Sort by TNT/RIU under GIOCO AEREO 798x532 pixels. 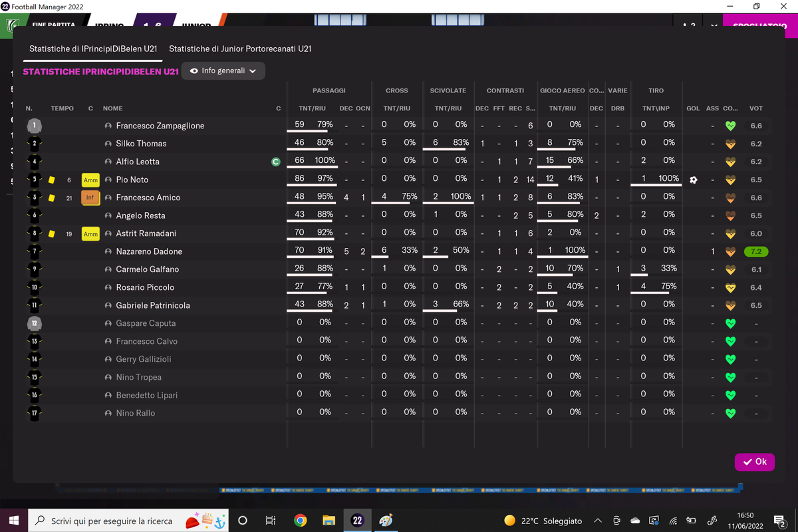click(563, 108)
